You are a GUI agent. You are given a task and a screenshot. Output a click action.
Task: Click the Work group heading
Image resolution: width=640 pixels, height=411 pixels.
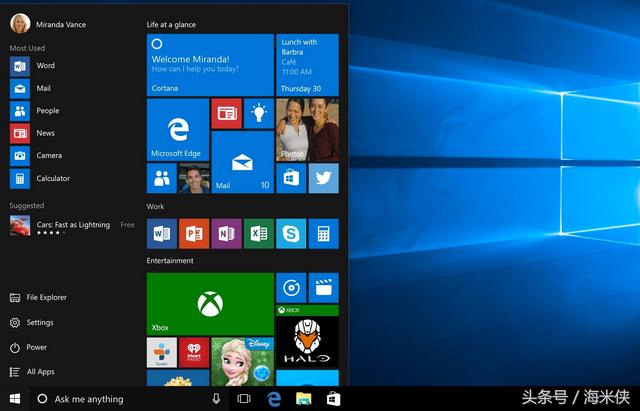pos(155,207)
